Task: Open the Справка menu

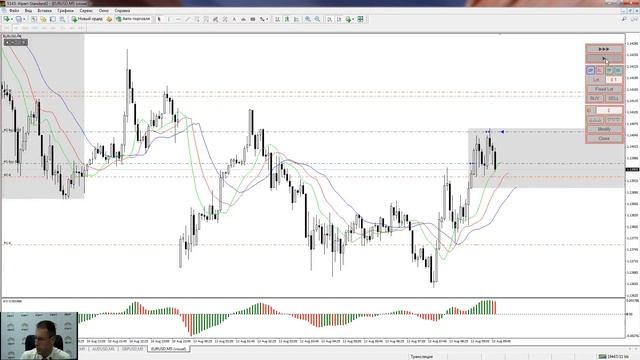Action: [x=122, y=11]
